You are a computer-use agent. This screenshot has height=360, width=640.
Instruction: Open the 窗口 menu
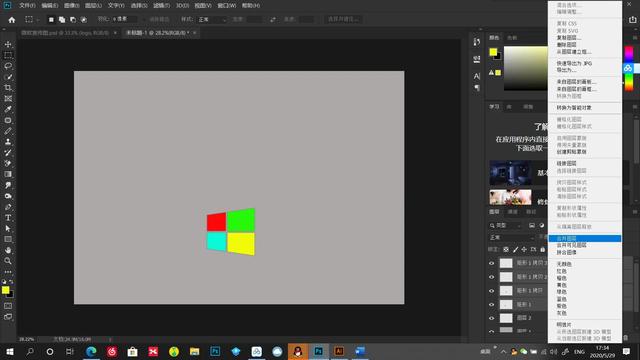coord(227,6)
